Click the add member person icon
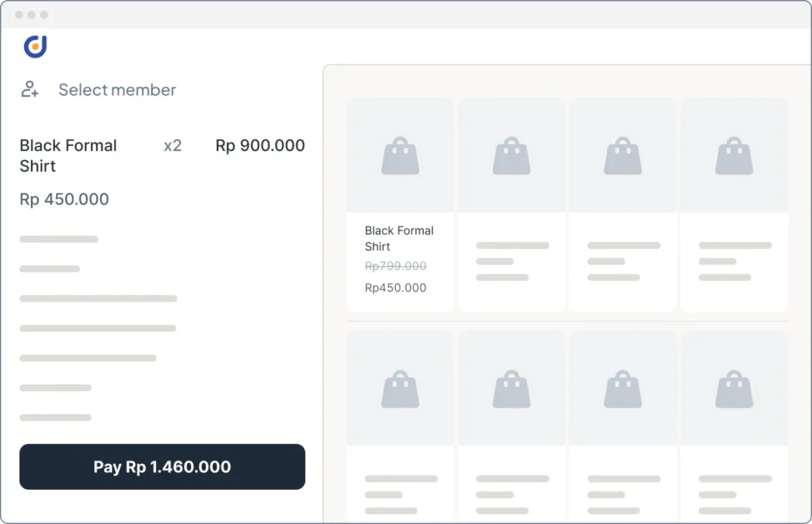 point(30,89)
